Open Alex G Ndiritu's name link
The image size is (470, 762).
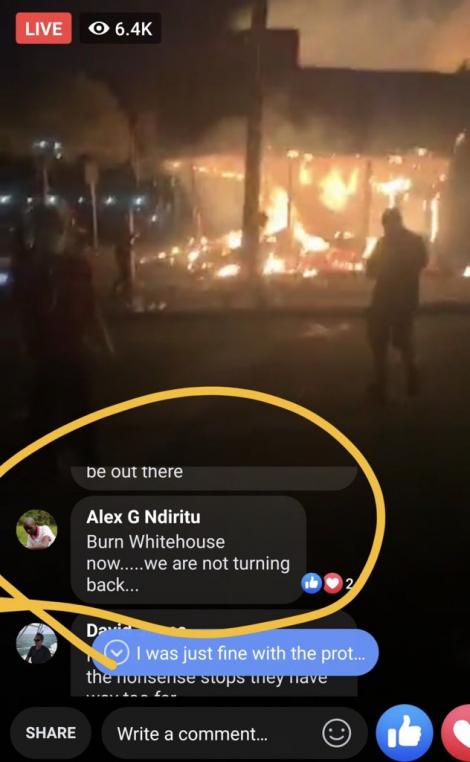pyautogui.click(x=143, y=517)
